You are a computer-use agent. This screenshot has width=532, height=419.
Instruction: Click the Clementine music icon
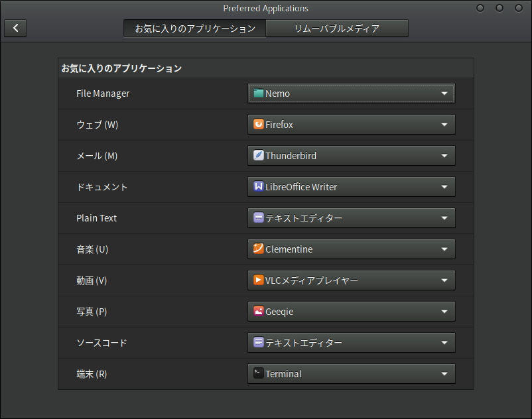(259, 249)
